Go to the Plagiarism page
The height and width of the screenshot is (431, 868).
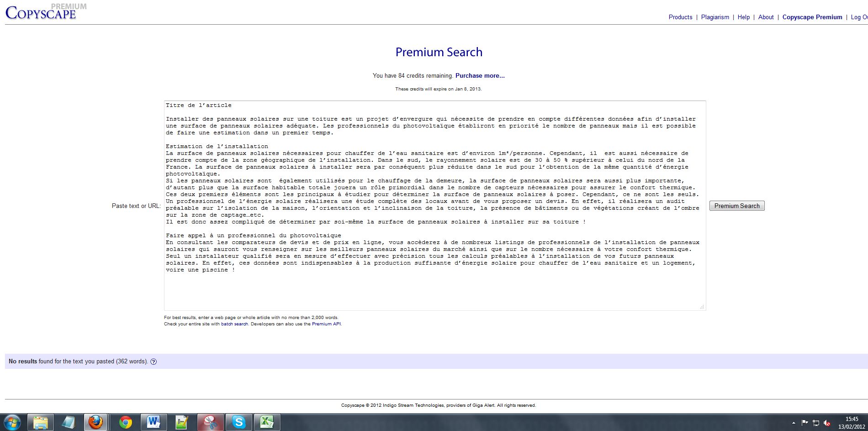[715, 17]
